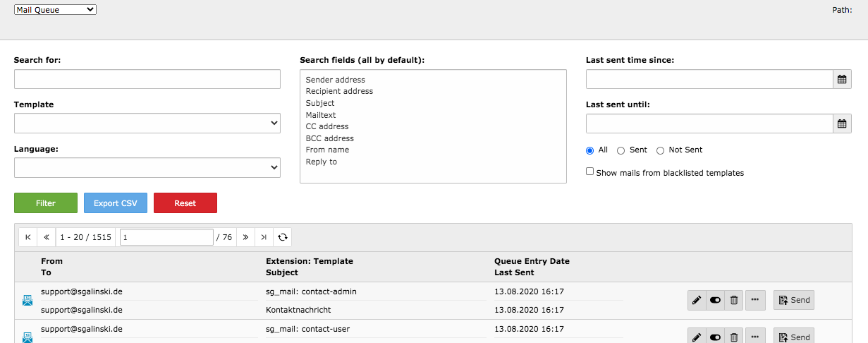This screenshot has height=343, width=868.
Task: Delete the contact-admin mail entry
Action: (734, 300)
